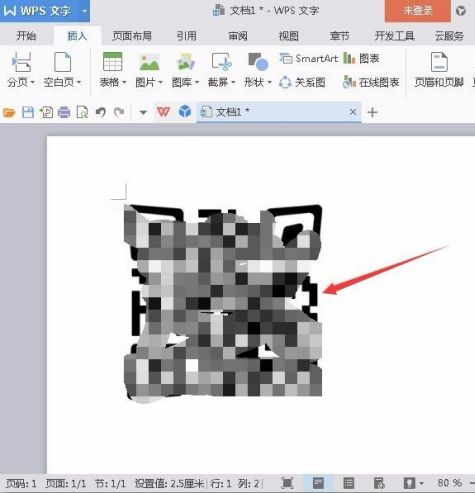Click the 表格 table icon

[x=112, y=62]
